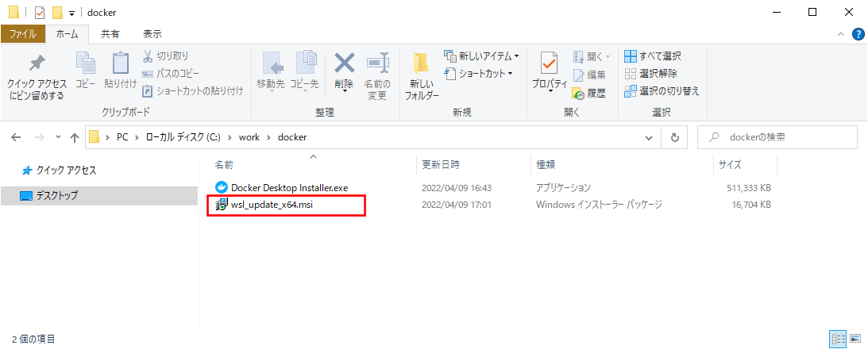Click work in the address path
The height and width of the screenshot is (349, 868).
click(249, 137)
